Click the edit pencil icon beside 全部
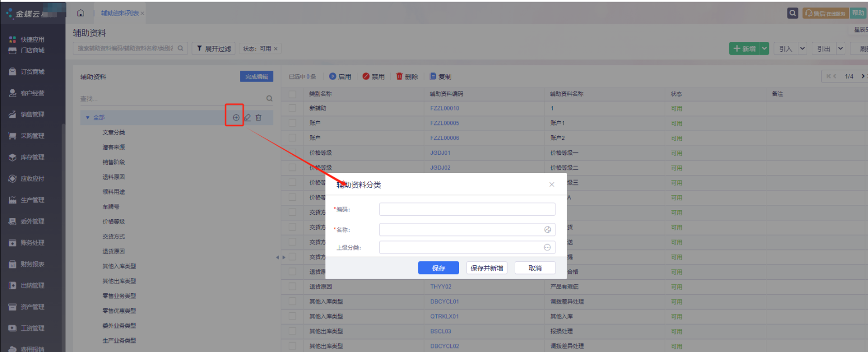Viewport: 868px width, 352px height. [248, 118]
